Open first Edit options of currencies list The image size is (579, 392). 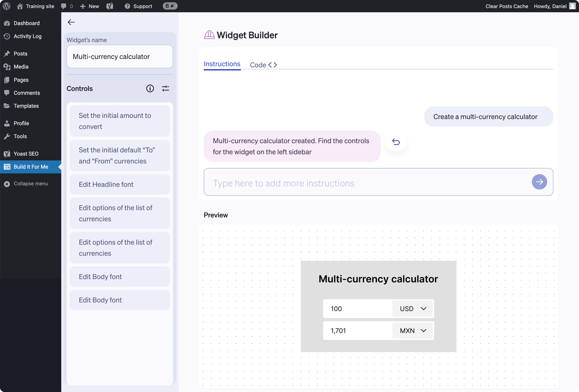tap(120, 213)
